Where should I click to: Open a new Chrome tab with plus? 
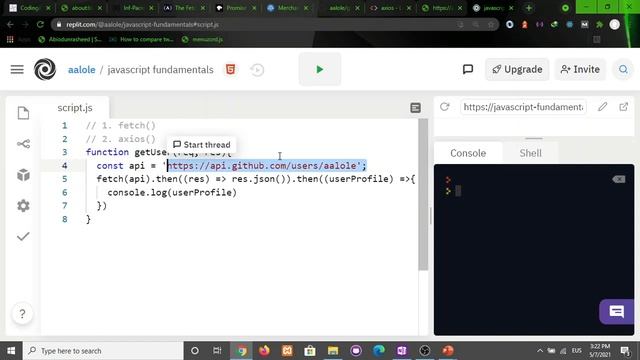[529, 8]
